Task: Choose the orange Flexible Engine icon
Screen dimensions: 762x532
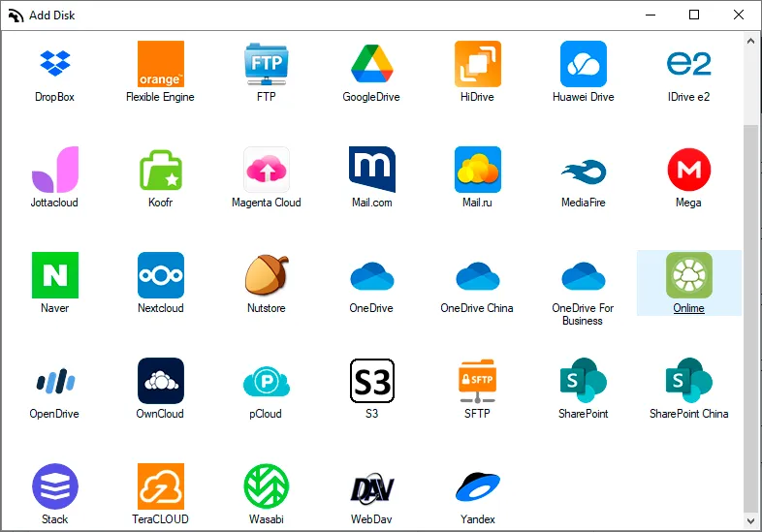Action: click(x=161, y=64)
